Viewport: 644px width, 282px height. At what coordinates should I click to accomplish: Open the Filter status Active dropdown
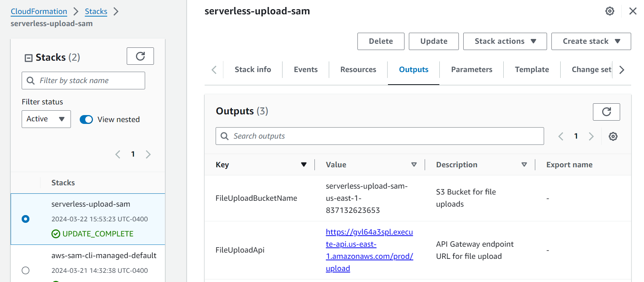click(x=46, y=119)
